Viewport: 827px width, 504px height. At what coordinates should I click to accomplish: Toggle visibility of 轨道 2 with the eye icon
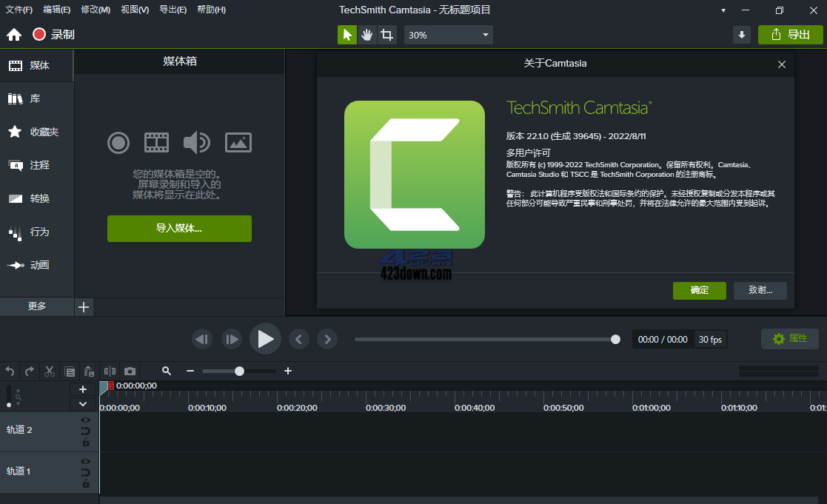coord(86,420)
